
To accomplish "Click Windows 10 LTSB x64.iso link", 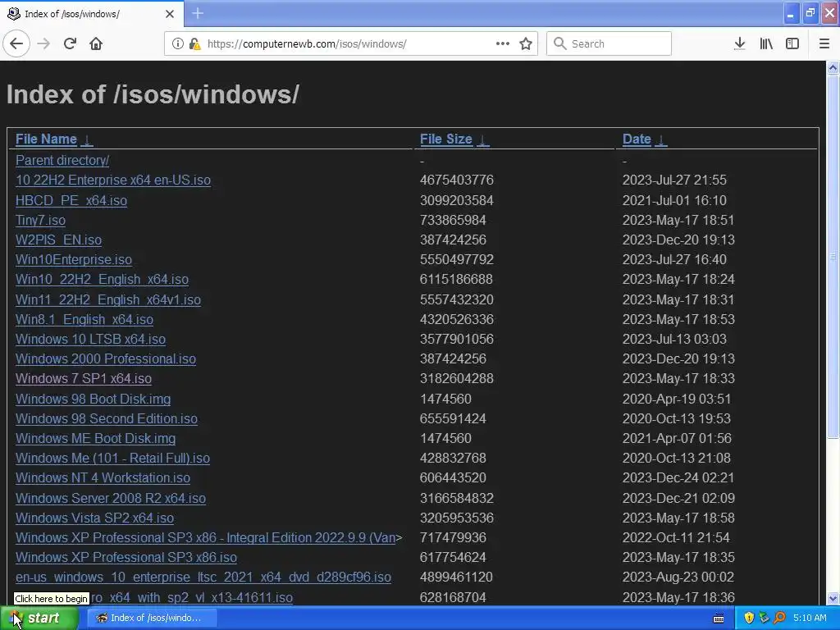I will (x=90, y=339).
